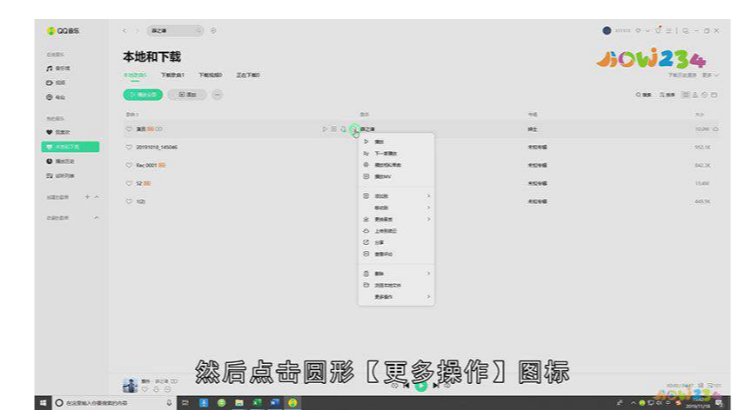The height and width of the screenshot is (418, 743).
Task: Open 音乐馆 in the sidebar
Action: pos(58,68)
